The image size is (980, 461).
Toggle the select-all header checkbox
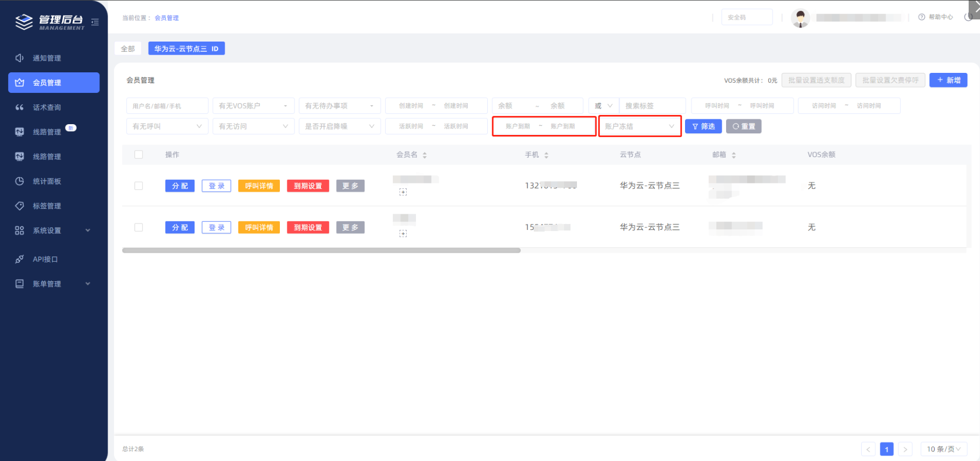click(139, 154)
